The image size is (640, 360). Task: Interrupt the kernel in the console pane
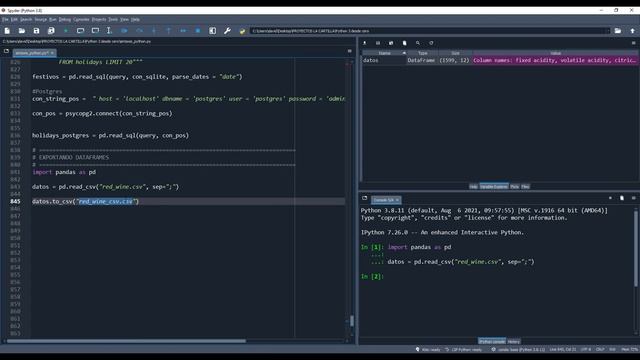coord(610,198)
